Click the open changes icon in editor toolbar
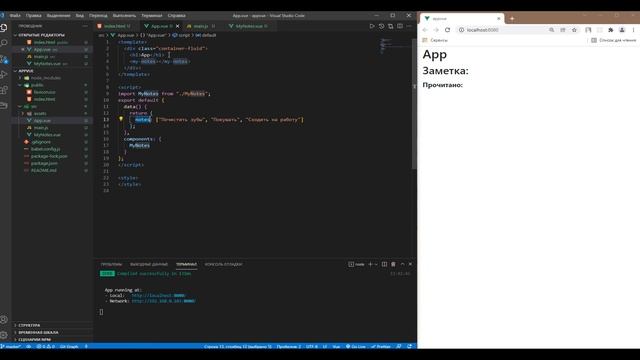Screen dimensions: 640x360 pos(391,26)
